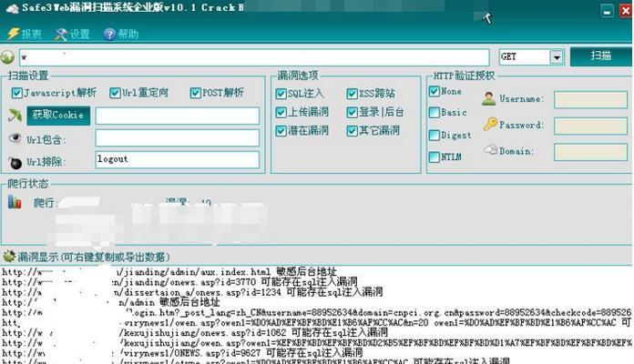Click the green arrow icon beside 获取Cookie

tap(15, 116)
